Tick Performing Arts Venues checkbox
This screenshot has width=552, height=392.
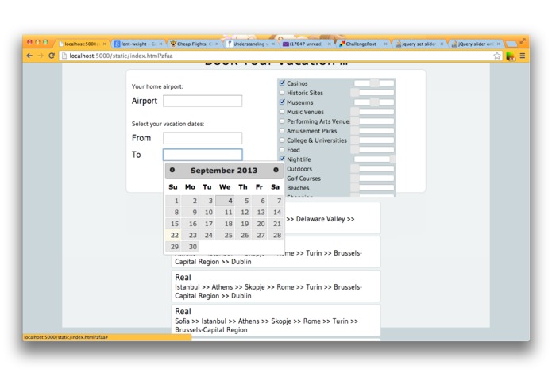click(x=282, y=121)
